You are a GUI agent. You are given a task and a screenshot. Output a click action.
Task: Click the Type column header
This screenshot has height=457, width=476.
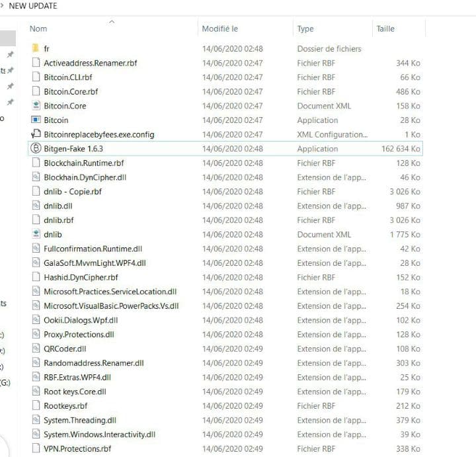click(x=305, y=28)
